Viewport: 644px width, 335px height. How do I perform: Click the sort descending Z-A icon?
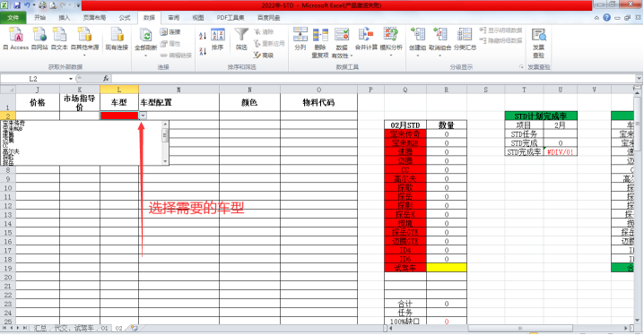click(203, 51)
